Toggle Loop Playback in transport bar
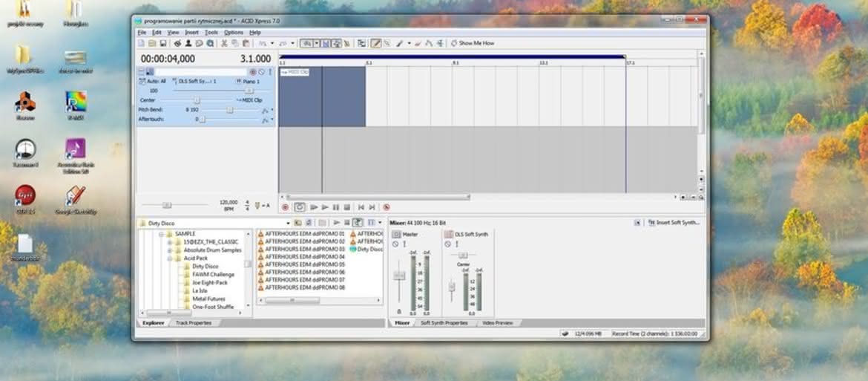The height and width of the screenshot is (381, 868). [300, 207]
